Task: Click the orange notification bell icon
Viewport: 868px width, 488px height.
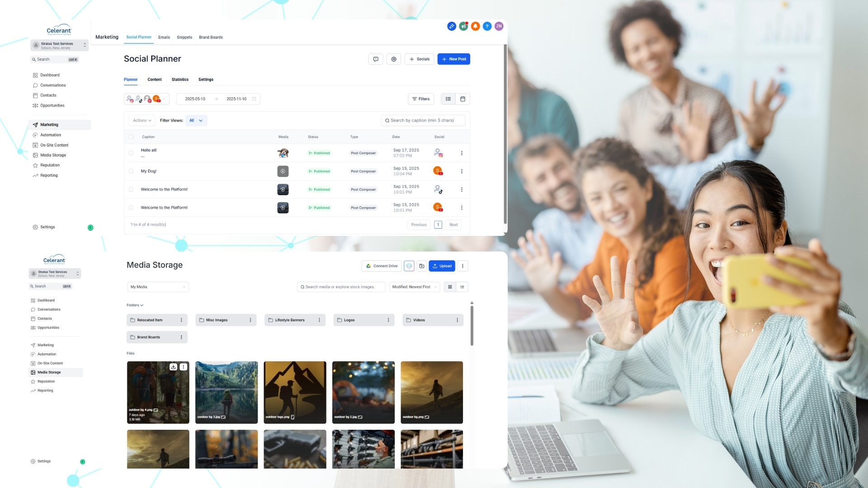Action: tap(475, 26)
